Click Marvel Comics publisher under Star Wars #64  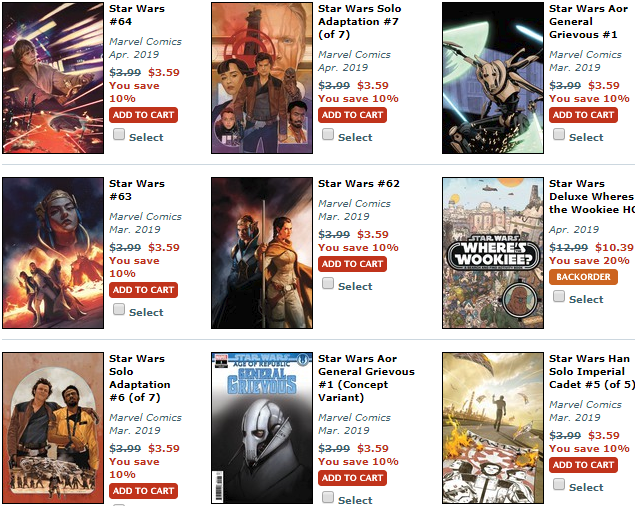pos(145,41)
